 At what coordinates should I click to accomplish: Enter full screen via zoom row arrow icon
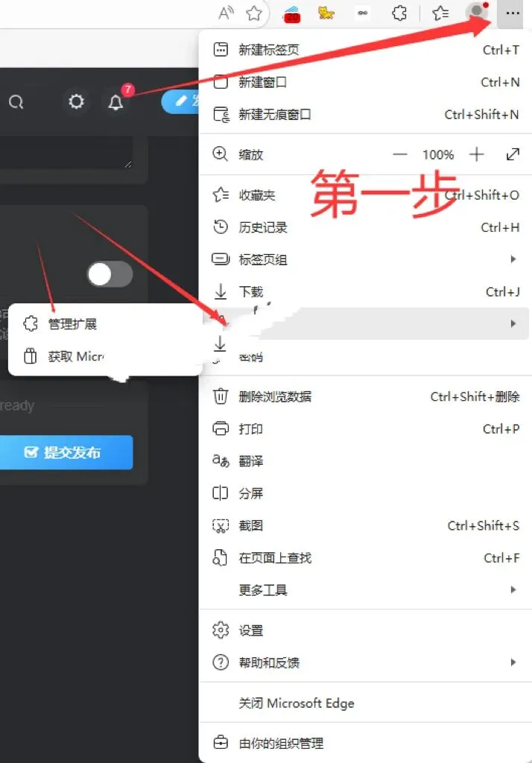coord(513,155)
